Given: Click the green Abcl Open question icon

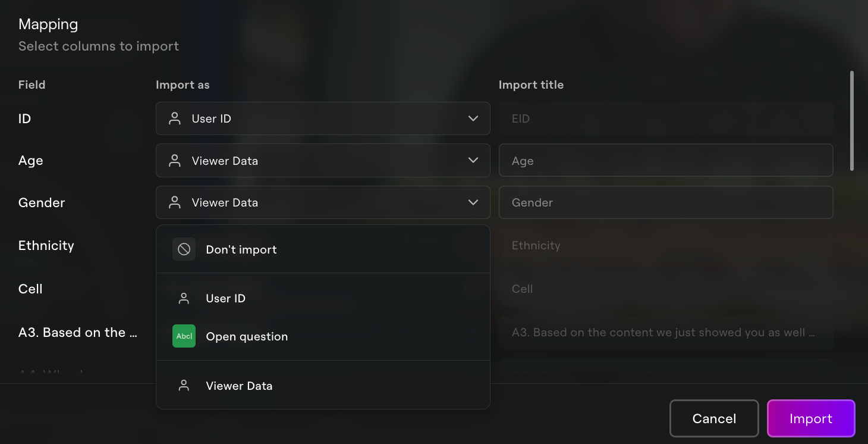Looking at the screenshot, I should click(x=184, y=336).
